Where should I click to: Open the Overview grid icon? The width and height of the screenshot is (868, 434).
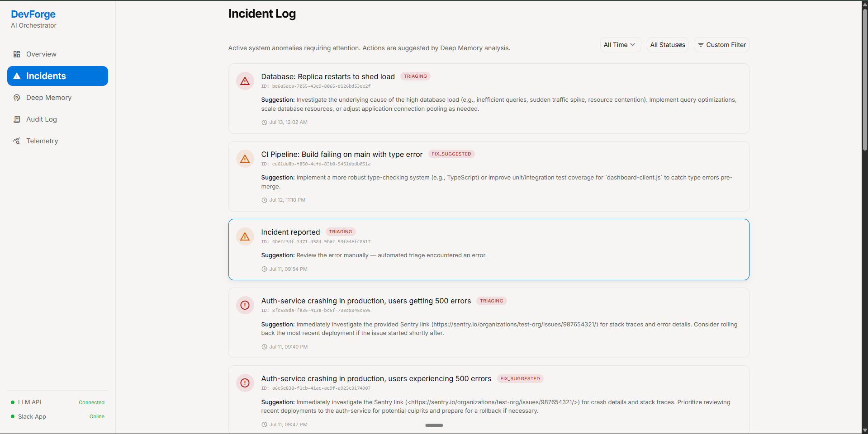click(x=17, y=54)
